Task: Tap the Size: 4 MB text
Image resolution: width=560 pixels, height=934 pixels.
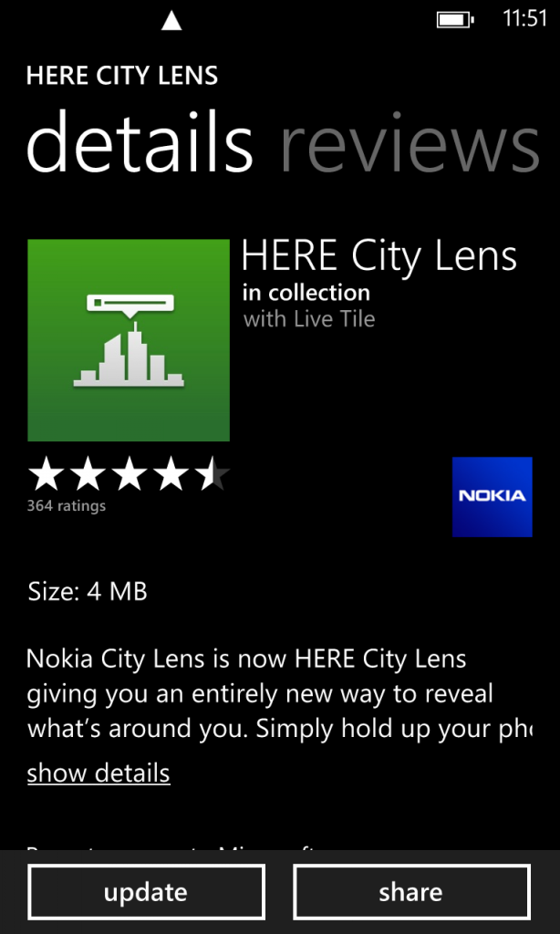Action: [x=88, y=591]
